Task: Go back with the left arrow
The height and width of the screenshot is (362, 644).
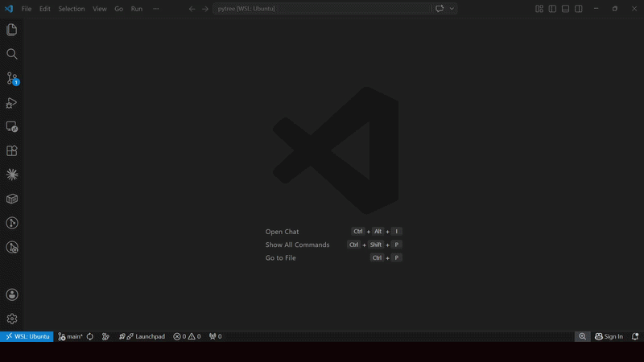Action: coord(192,9)
